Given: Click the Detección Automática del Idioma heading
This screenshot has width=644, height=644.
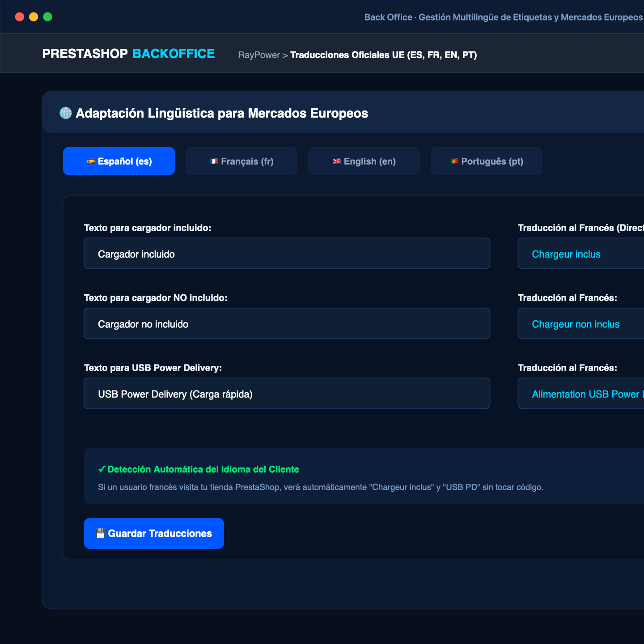Looking at the screenshot, I should (203, 470).
